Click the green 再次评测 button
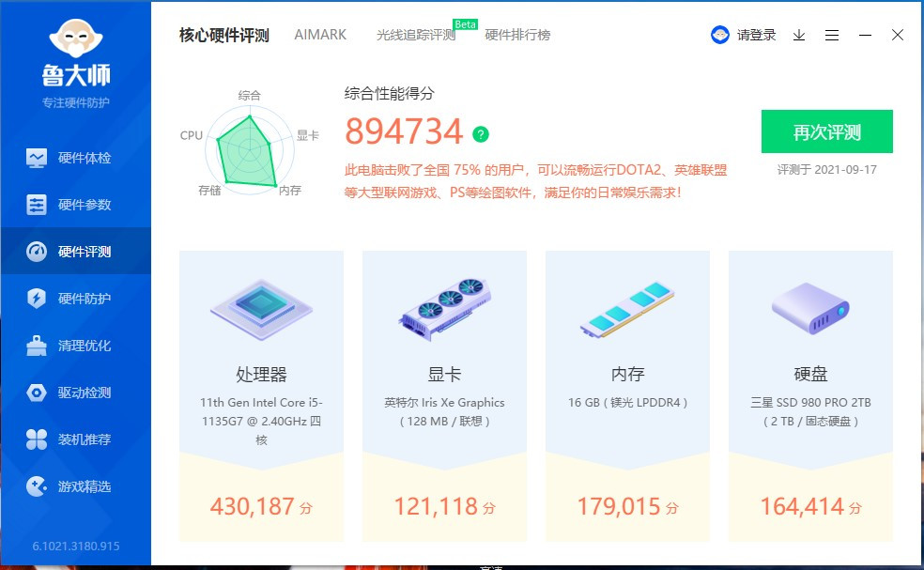This screenshot has height=570, width=924. pyautogui.click(x=826, y=131)
